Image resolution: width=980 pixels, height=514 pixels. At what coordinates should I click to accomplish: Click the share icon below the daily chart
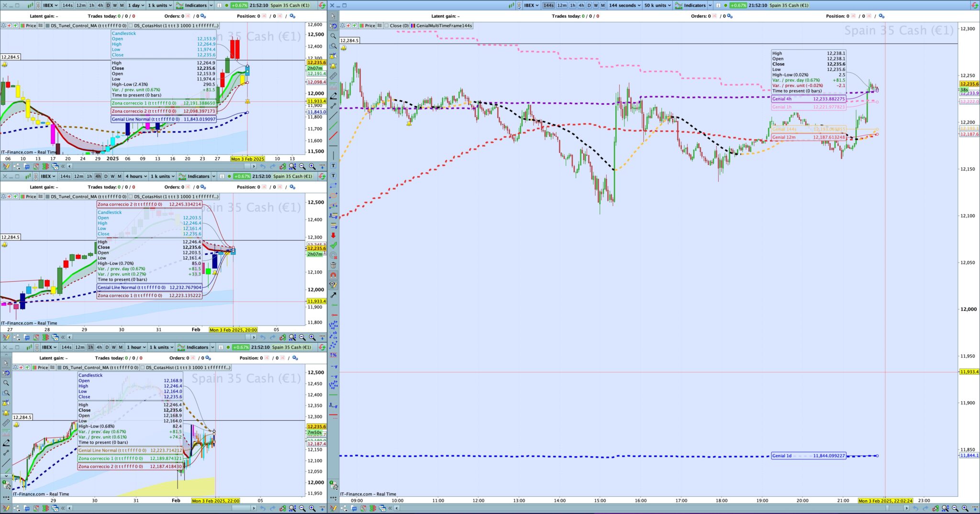click(17, 166)
